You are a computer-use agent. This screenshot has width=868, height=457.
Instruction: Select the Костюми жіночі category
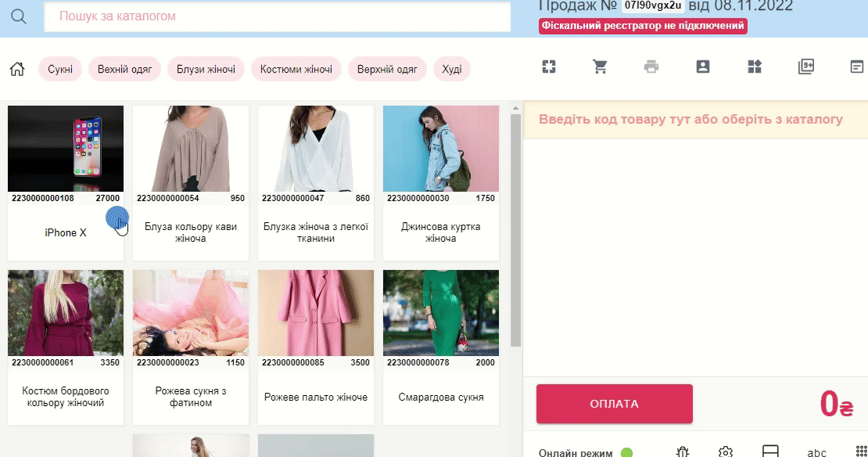[x=296, y=69]
